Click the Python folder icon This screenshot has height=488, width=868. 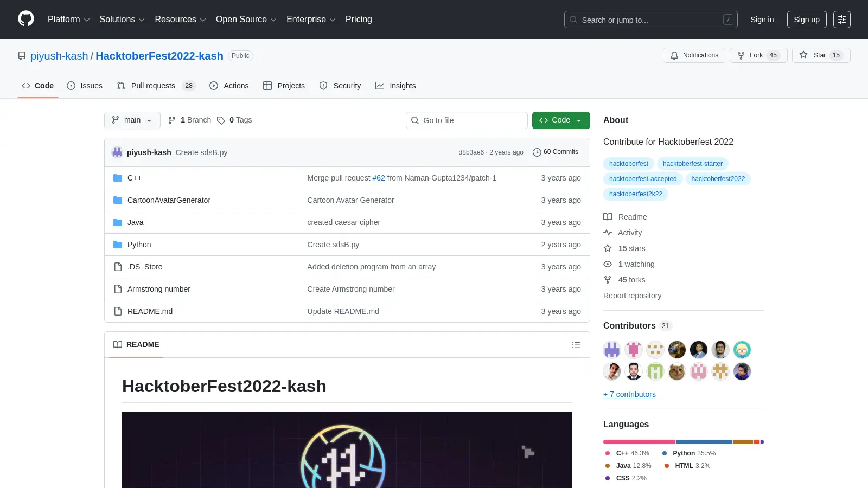click(x=118, y=245)
